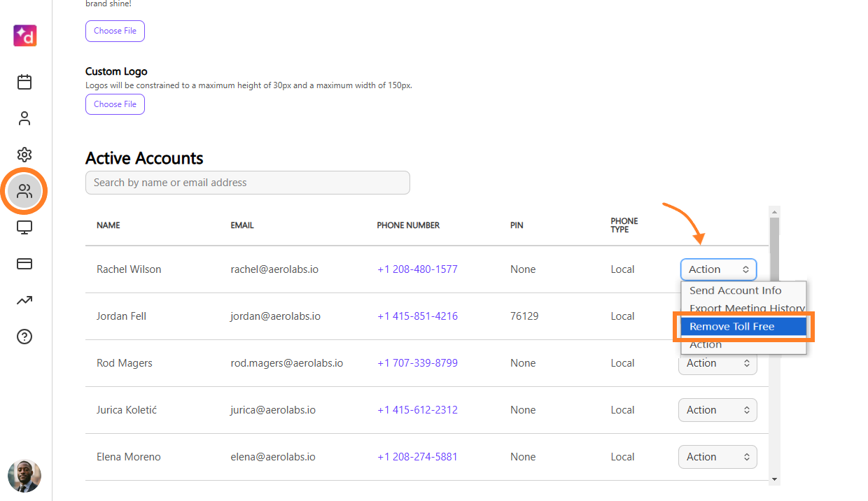Click the Custom Logo heading

coord(116,71)
